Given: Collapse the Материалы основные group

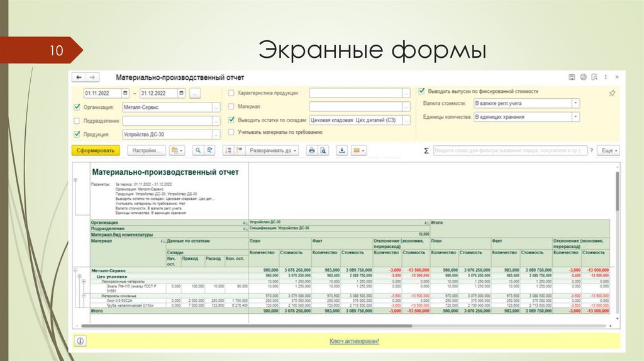Looking at the screenshot, I should (x=84, y=296).
